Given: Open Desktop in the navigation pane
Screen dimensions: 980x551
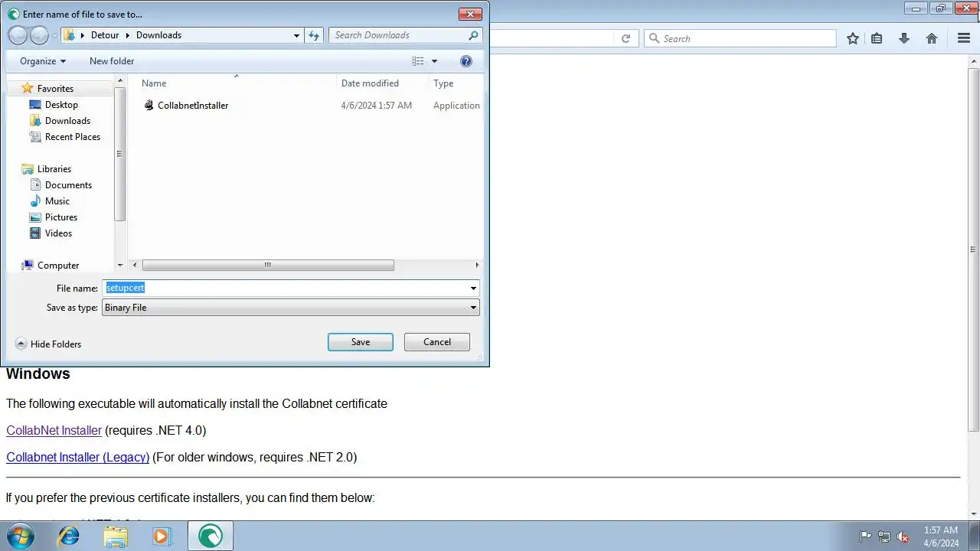Looking at the screenshot, I should pos(61,105).
